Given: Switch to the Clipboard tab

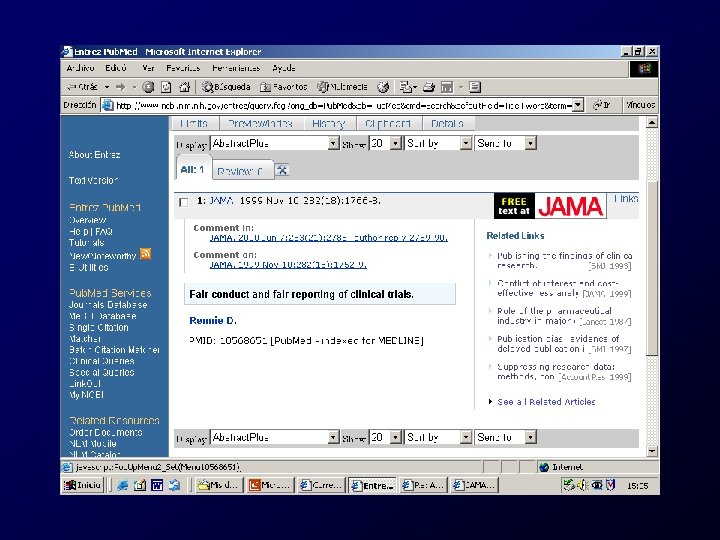Looking at the screenshot, I should (388, 124).
